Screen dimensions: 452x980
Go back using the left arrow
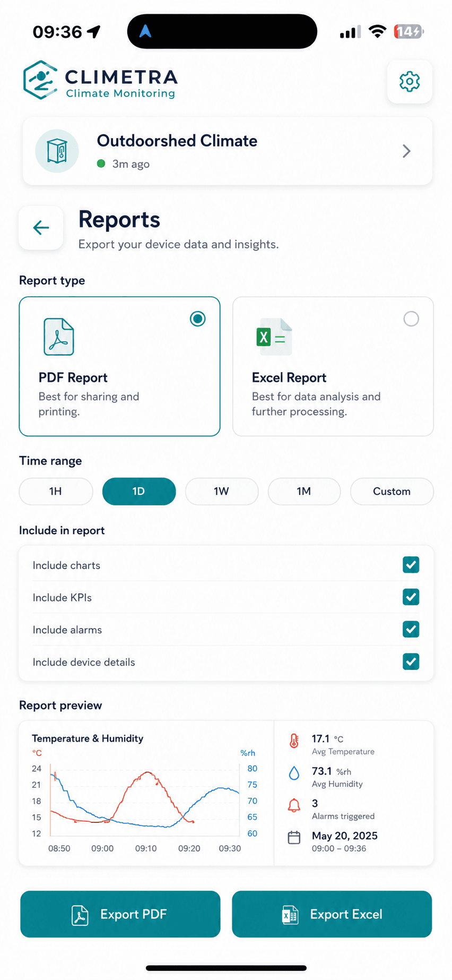pyautogui.click(x=41, y=228)
